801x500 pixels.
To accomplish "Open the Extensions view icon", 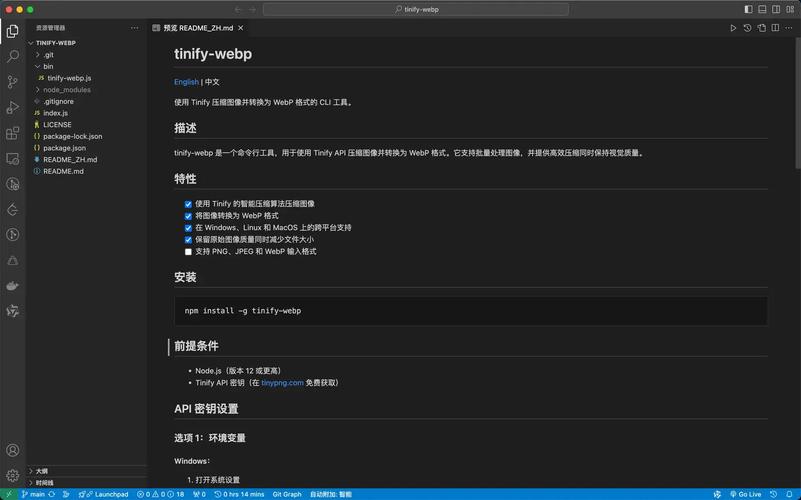I will point(13,133).
